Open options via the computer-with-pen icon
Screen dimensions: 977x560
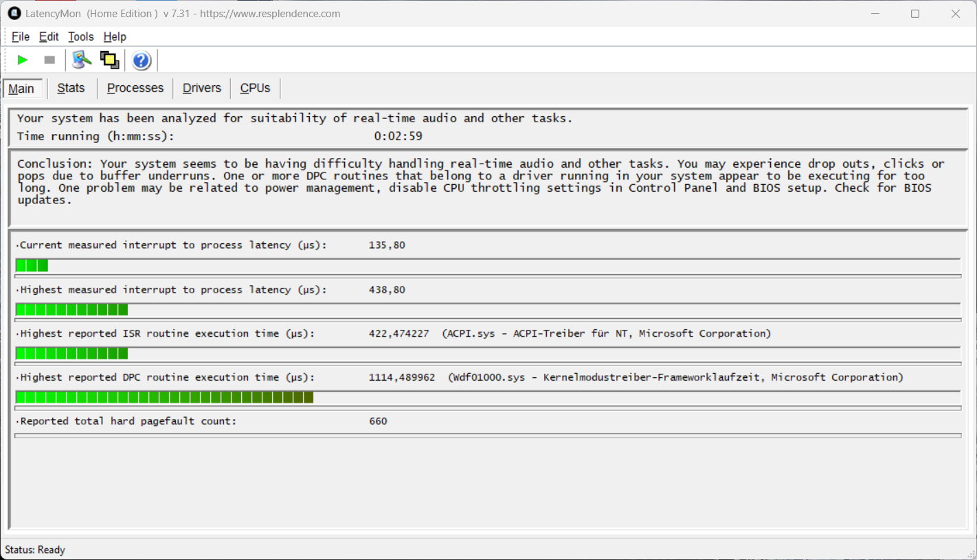pos(82,60)
